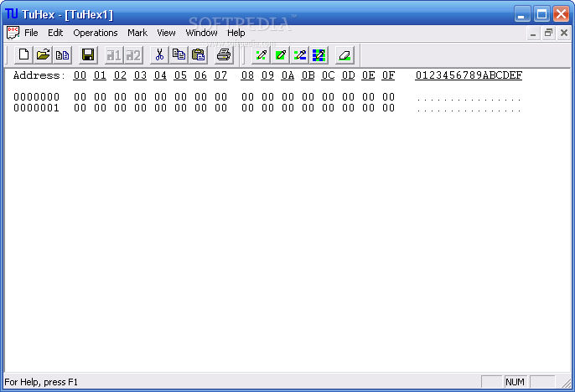Open the Operations menu
The width and height of the screenshot is (575, 392).
pos(96,33)
